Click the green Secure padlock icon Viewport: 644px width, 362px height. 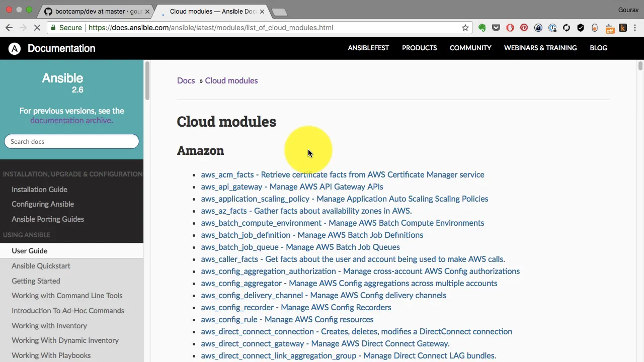[x=53, y=28]
